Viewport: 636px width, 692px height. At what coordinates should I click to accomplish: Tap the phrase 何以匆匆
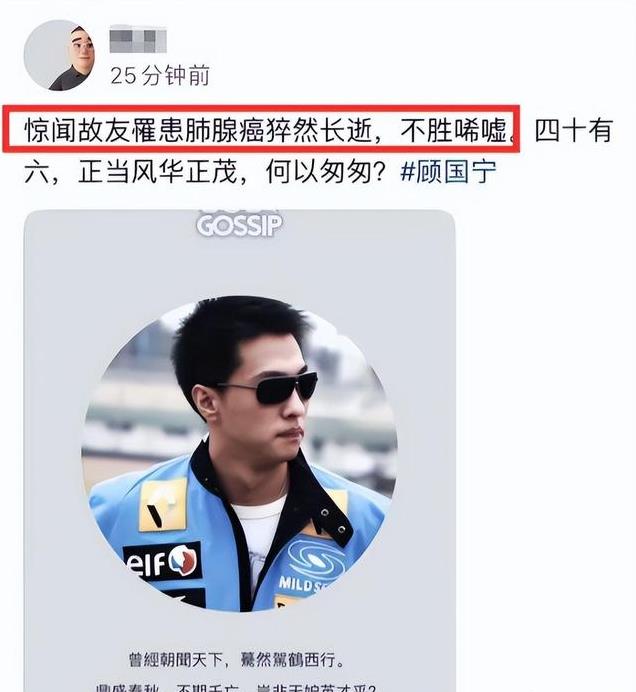click(319, 172)
